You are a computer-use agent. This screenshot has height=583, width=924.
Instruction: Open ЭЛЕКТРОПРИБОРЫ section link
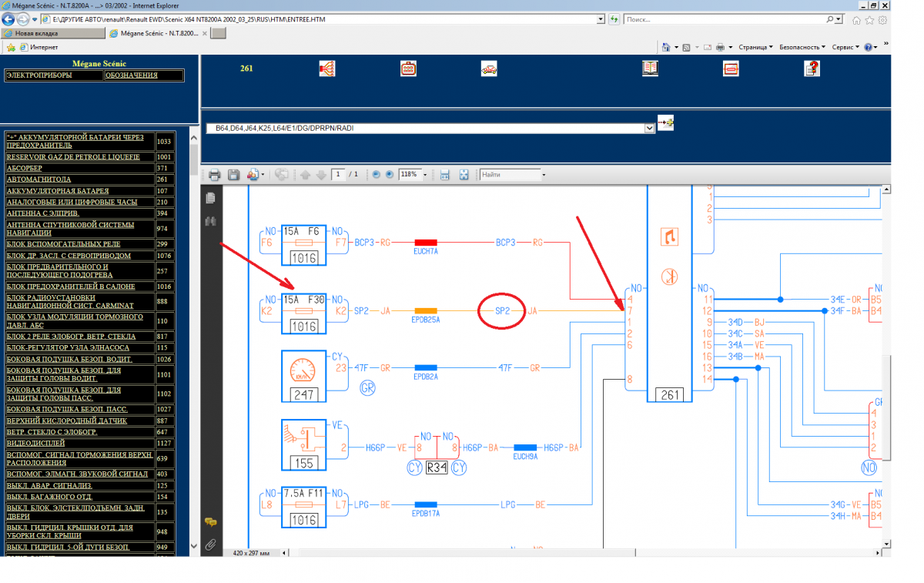(x=38, y=75)
